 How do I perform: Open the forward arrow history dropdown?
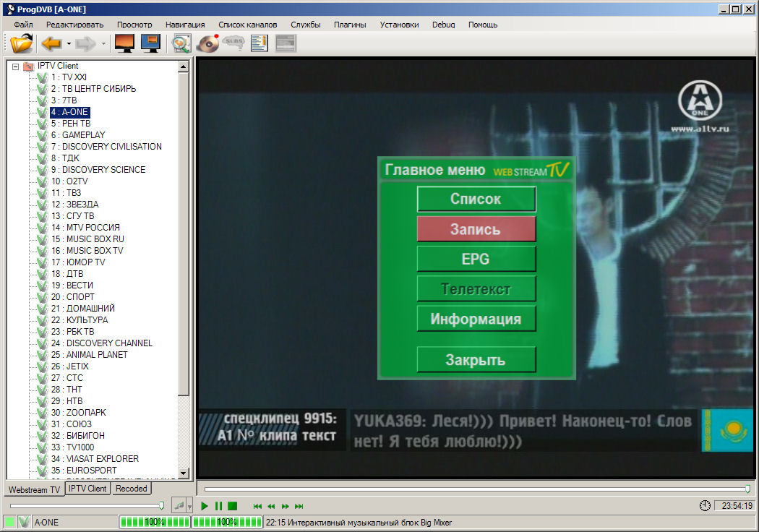103,44
